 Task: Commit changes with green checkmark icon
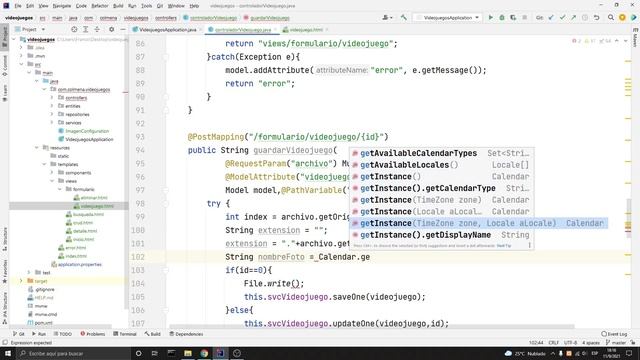click(562, 18)
